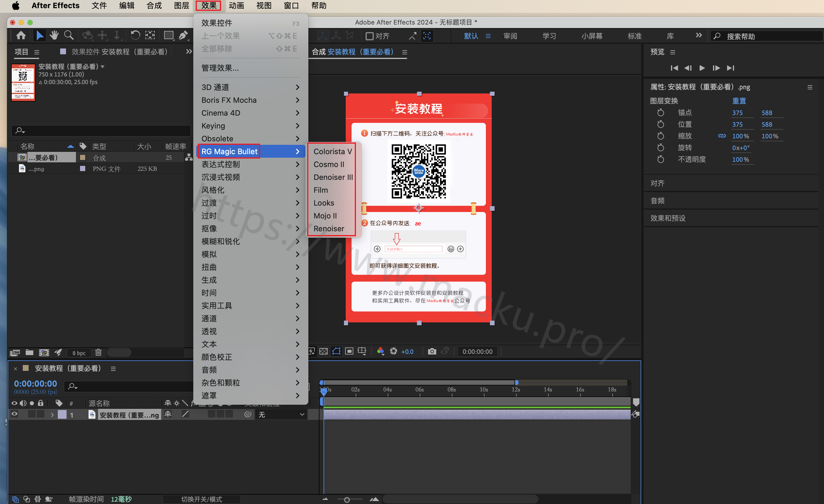
Task: Choose Looks from RG Magic Bullet
Action: tap(333, 203)
